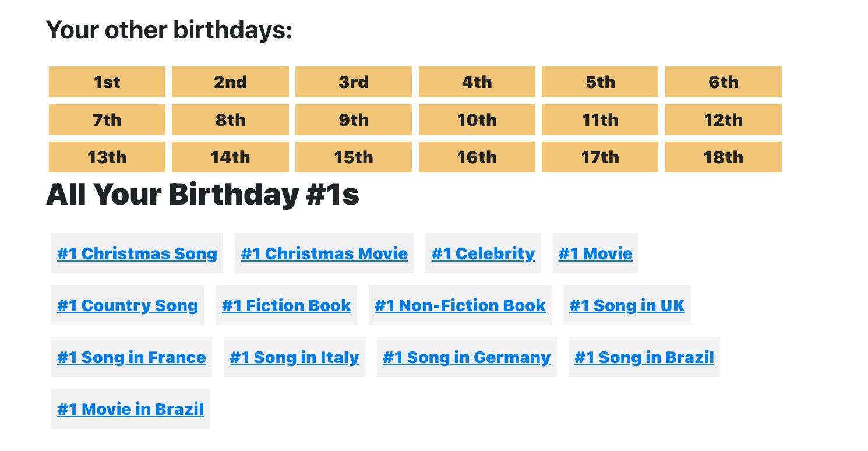The image size is (868, 451).
Task: Click the #1 Country Song link
Action: pyautogui.click(x=128, y=305)
